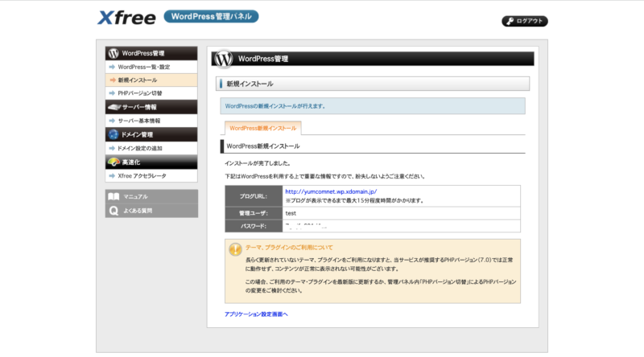644x357 pixels.
Task: Click the book icon beside マニュアル
Action: coord(114,196)
